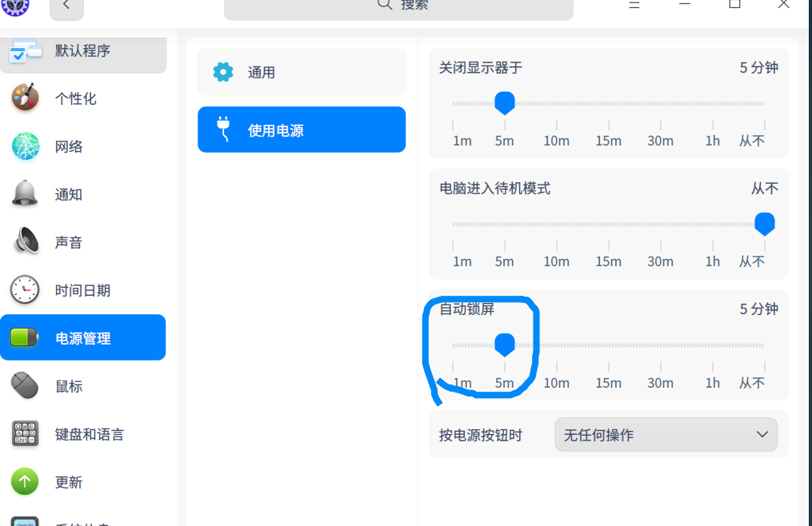Open the hamburger main menu
This screenshot has width=812, height=526.
click(x=634, y=5)
